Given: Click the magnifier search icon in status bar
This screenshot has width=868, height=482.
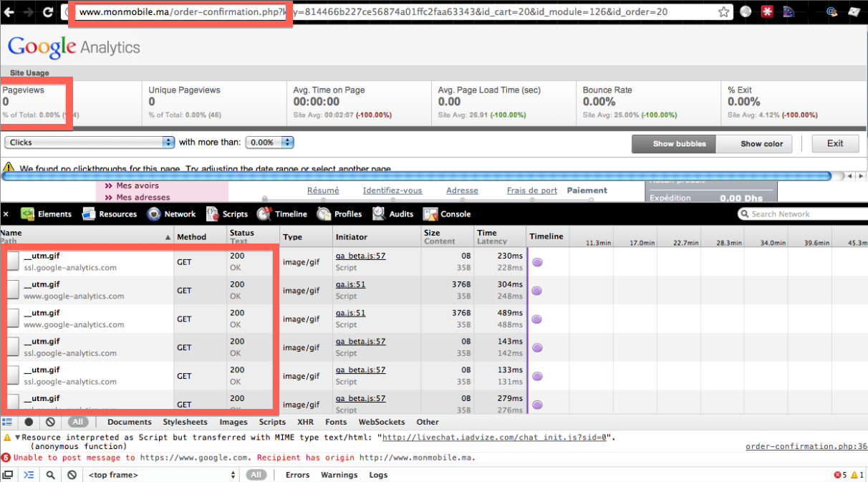Looking at the screenshot, I should coord(50,475).
